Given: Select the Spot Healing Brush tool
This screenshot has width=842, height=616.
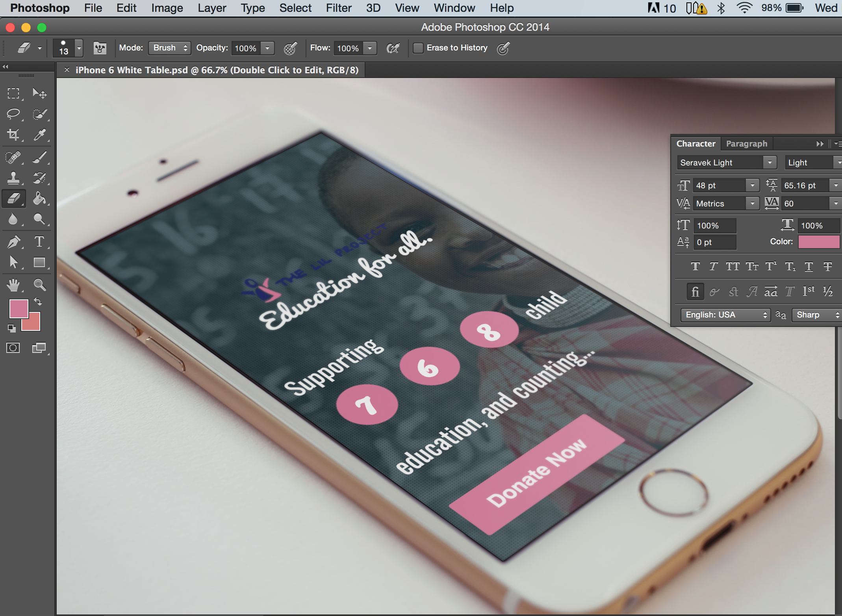Looking at the screenshot, I should (x=14, y=157).
